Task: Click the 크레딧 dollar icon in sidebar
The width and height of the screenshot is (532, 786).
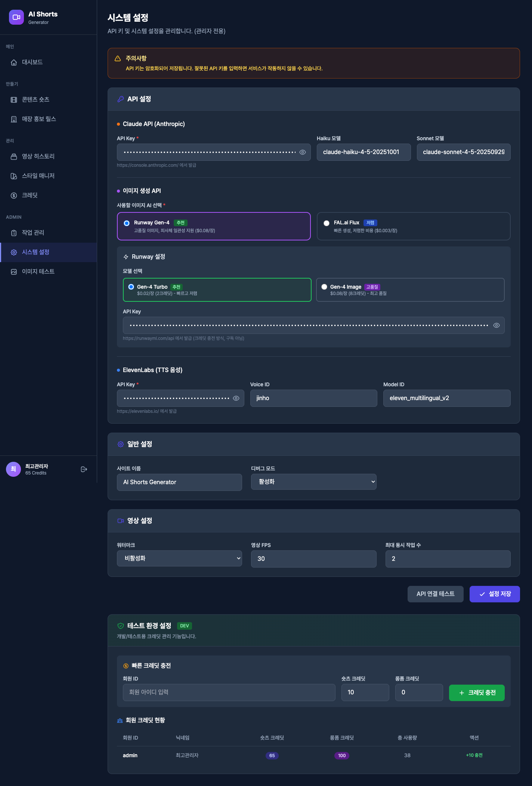Action: point(14,196)
